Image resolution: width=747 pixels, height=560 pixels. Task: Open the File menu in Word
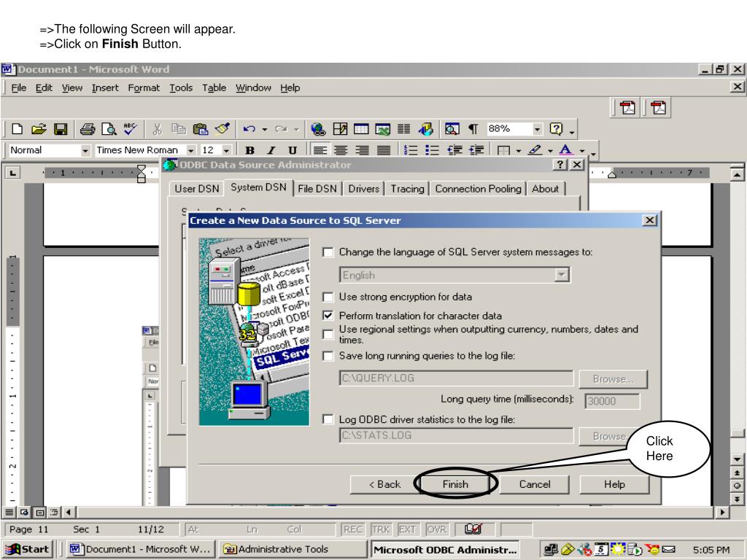pyautogui.click(x=18, y=87)
